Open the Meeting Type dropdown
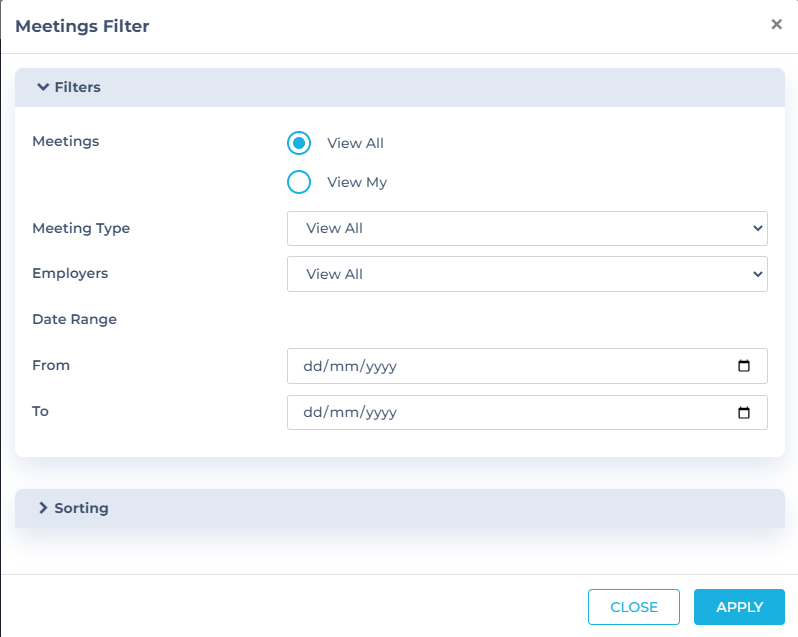The height and width of the screenshot is (637, 798). pos(526,228)
